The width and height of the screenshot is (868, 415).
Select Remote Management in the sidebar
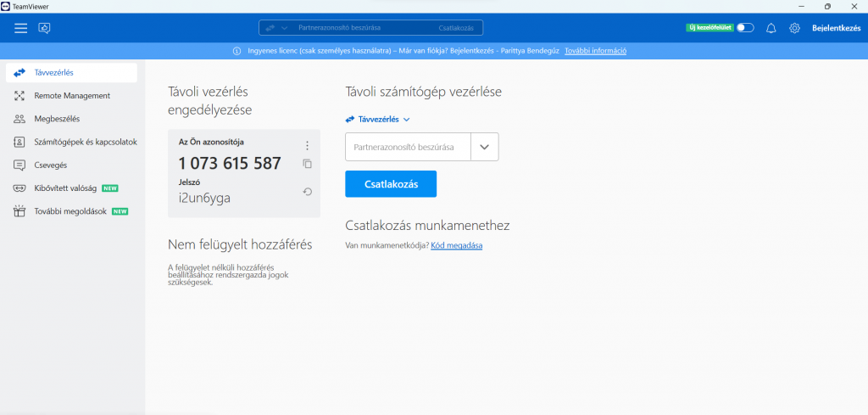point(72,96)
